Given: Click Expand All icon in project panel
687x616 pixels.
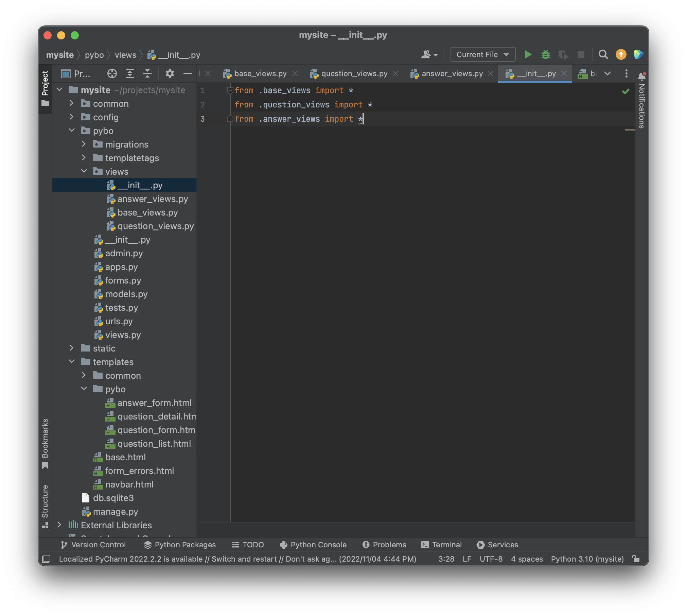Looking at the screenshot, I should (x=130, y=73).
